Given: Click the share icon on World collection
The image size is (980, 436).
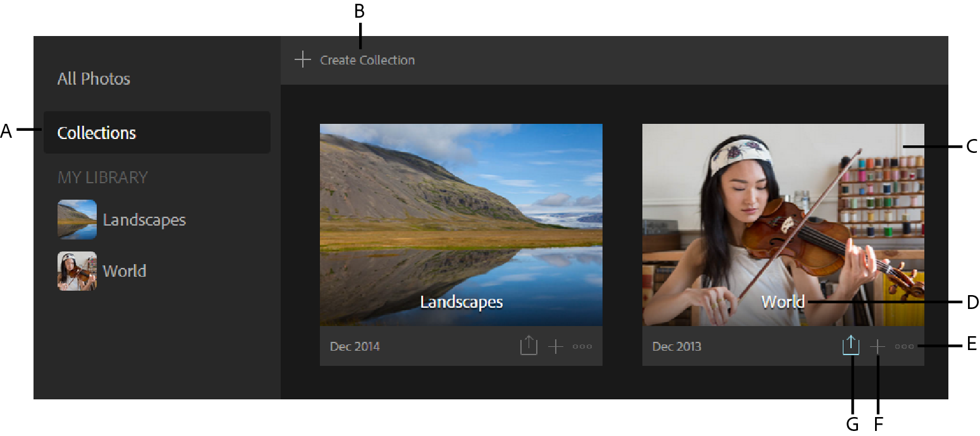Looking at the screenshot, I should click(x=851, y=346).
